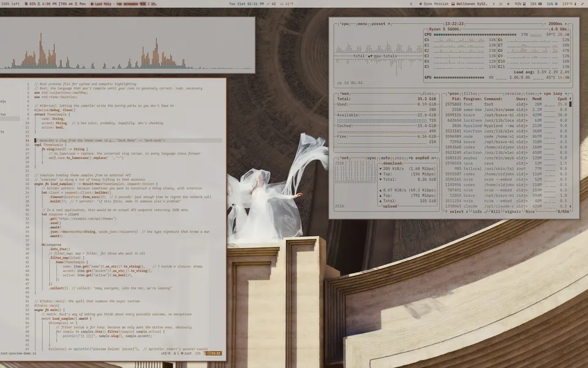Toggle reverse sorting in proc box
Screen dimensions: 588x368
click(x=512, y=93)
